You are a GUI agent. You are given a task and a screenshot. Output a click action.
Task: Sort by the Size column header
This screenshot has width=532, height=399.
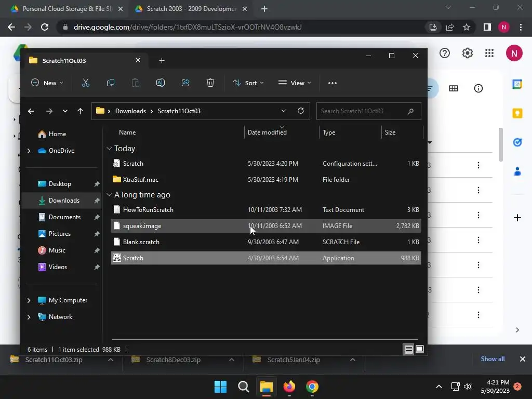pos(390,132)
